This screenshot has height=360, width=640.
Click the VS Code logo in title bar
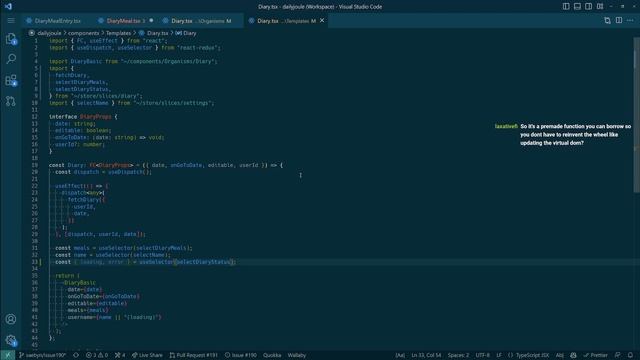pyautogui.click(x=8, y=7)
